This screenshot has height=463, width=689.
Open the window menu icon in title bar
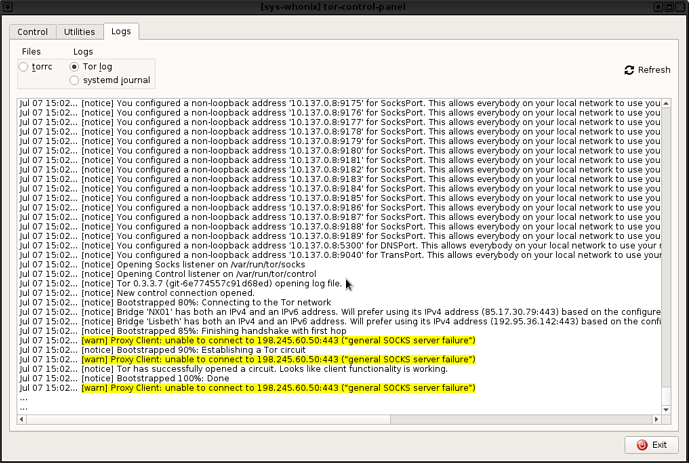[8, 7]
